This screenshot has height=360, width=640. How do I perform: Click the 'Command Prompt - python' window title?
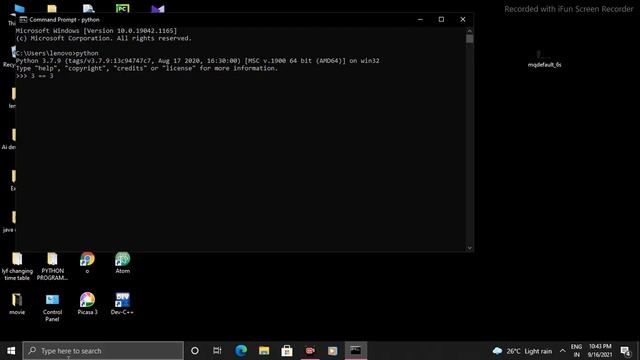pyautogui.click(x=64, y=20)
